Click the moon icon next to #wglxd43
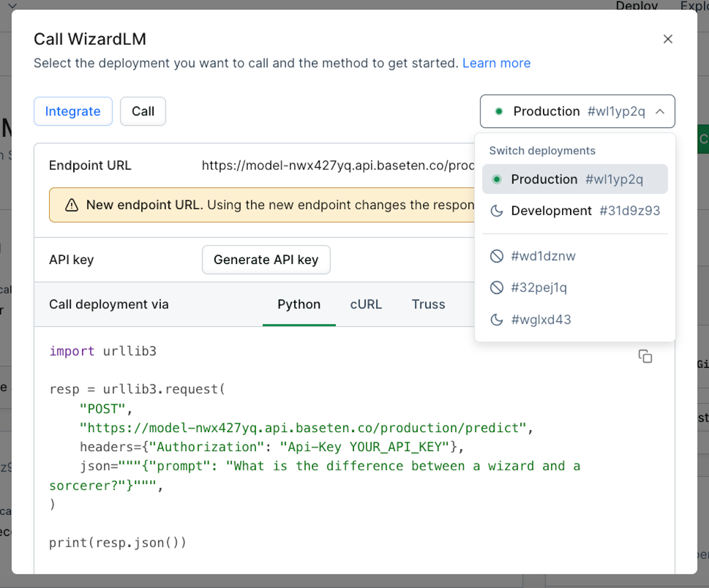 [497, 320]
